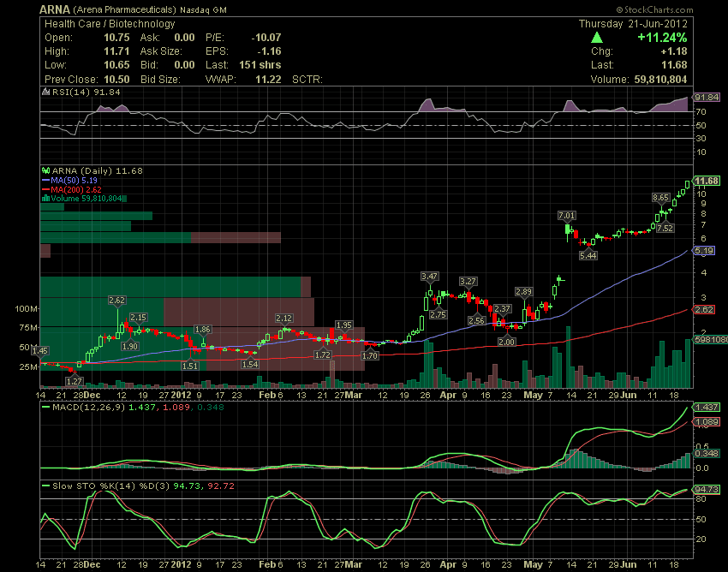Click the 1.95 price label
This screenshot has height=572, width=728.
343,325
